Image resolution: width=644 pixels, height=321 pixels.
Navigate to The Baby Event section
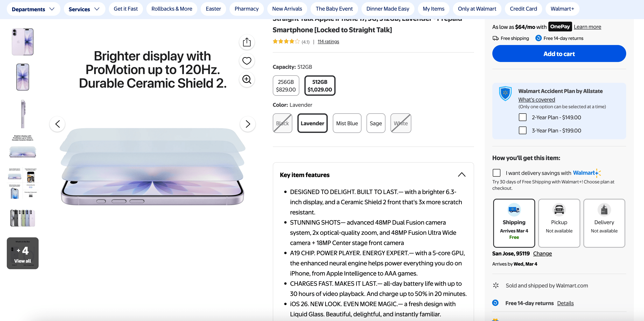[x=334, y=9]
